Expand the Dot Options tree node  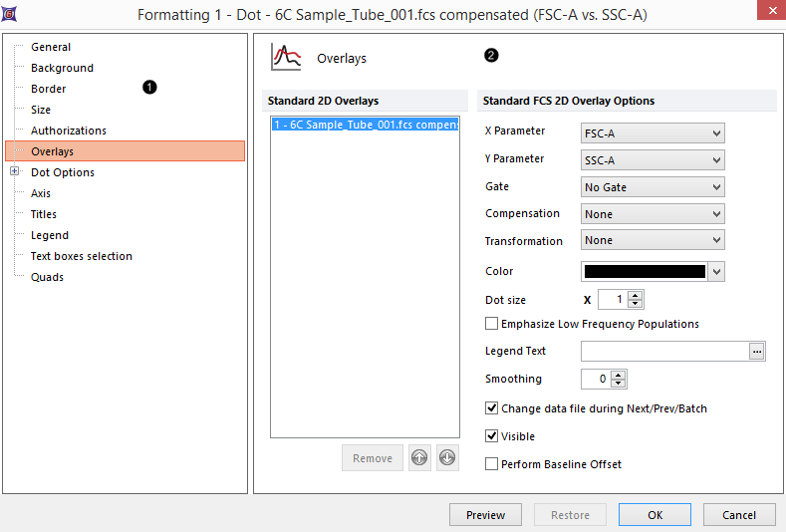point(14,172)
